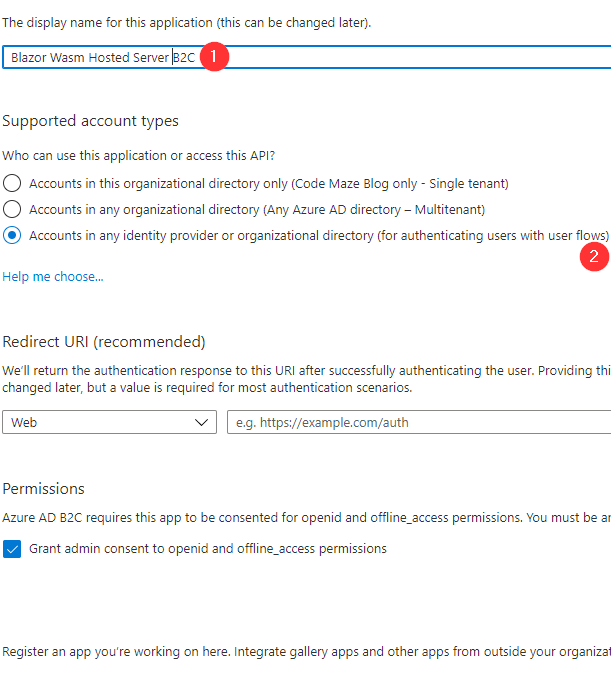
Task: Select the identity provider with user flows radio button
Action: [x=12, y=236]
